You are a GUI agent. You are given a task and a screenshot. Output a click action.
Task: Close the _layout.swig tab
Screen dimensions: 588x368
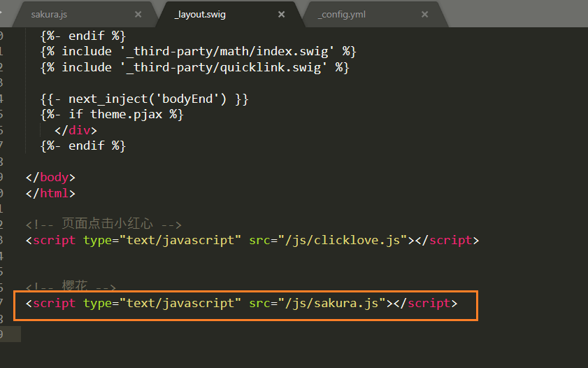[281, 14]
